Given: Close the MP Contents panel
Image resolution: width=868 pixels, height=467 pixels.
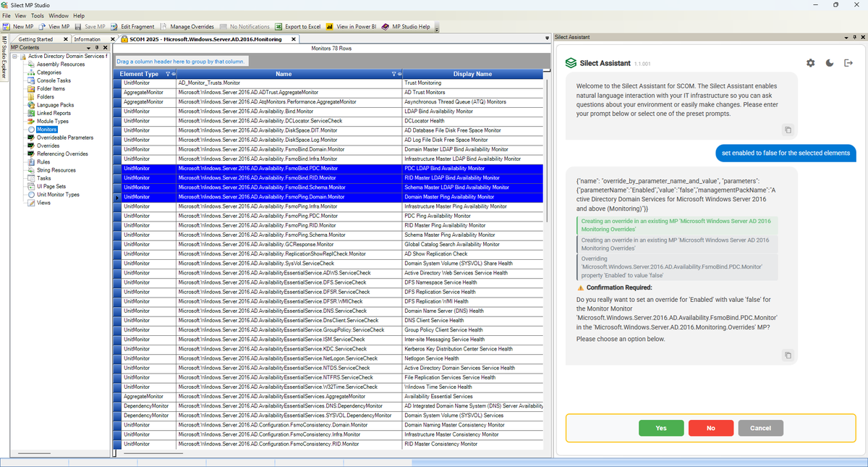Looking at the screenshot, I should [105, 47].
